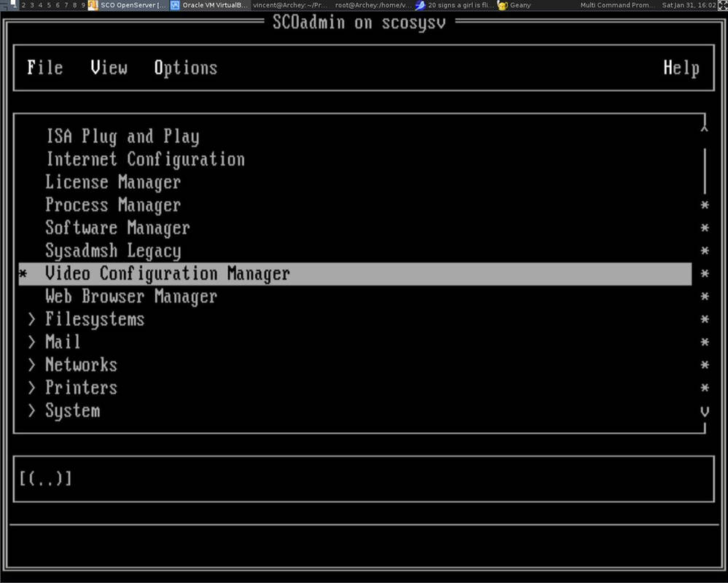
Task: Expand the System branch
Action: tap(72, 410)
